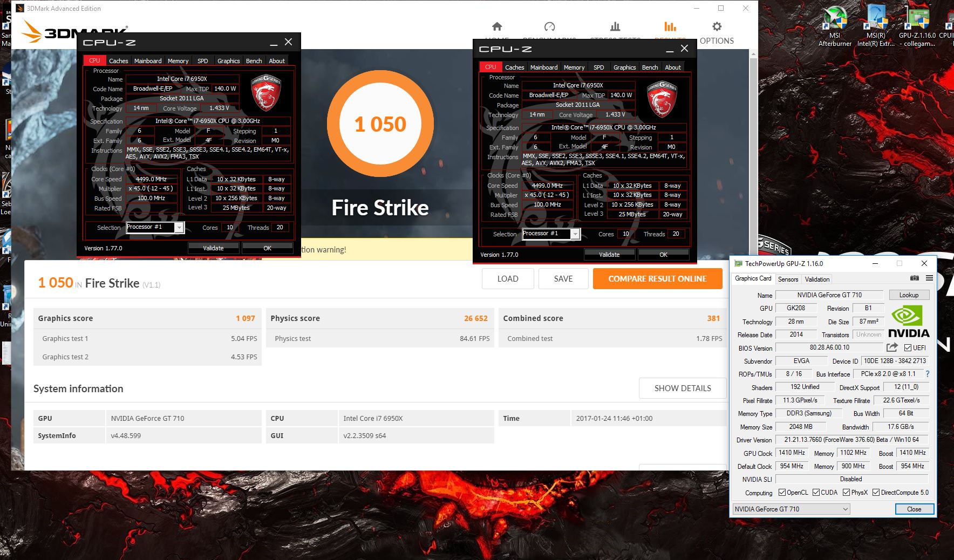Viewport: 954px width, 560px height.
Task: Open Graphics tab in right CPU-Z
Action: click(x=624, y=67)
